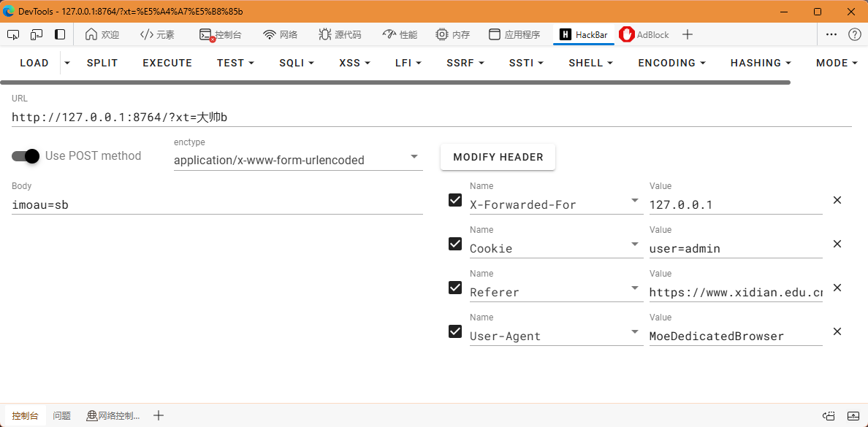868x427 pixels.
Task: Click the EXECUTE button
Action: [x=167, y=63]
